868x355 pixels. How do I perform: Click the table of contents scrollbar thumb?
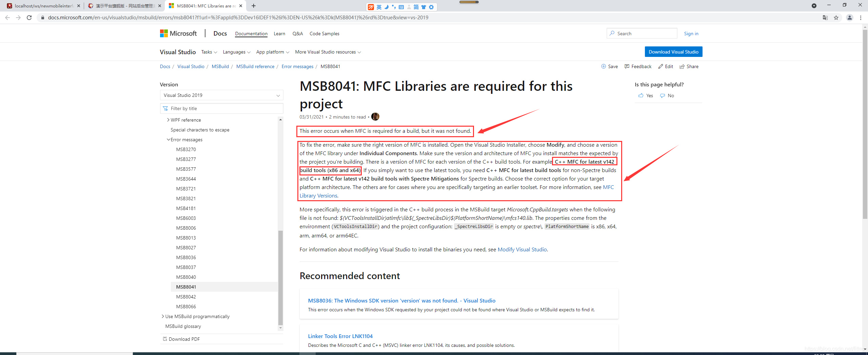pyautogui.click(x=280, y=278)
